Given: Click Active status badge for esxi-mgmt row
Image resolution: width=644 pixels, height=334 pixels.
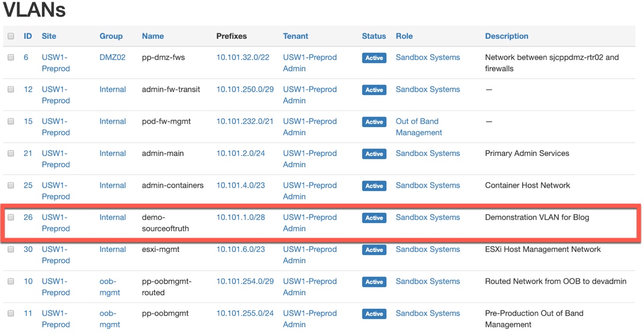Looking at the screenshot, I should tap(374, 250).
